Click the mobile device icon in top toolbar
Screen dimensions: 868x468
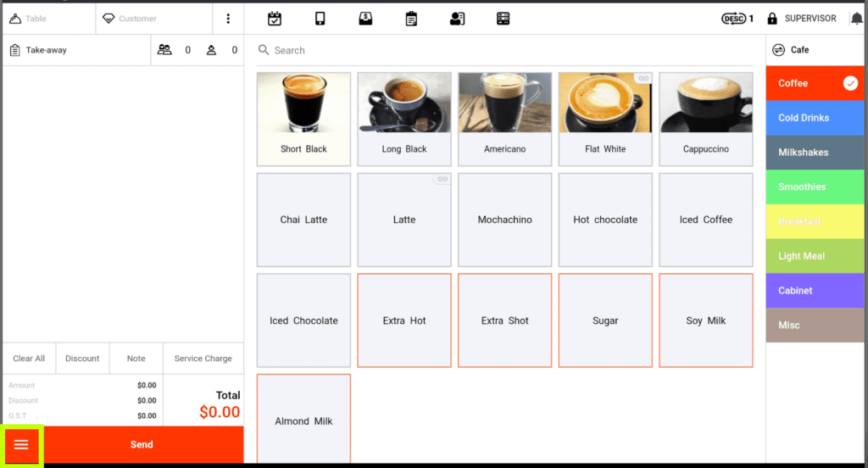coord(320,19)
